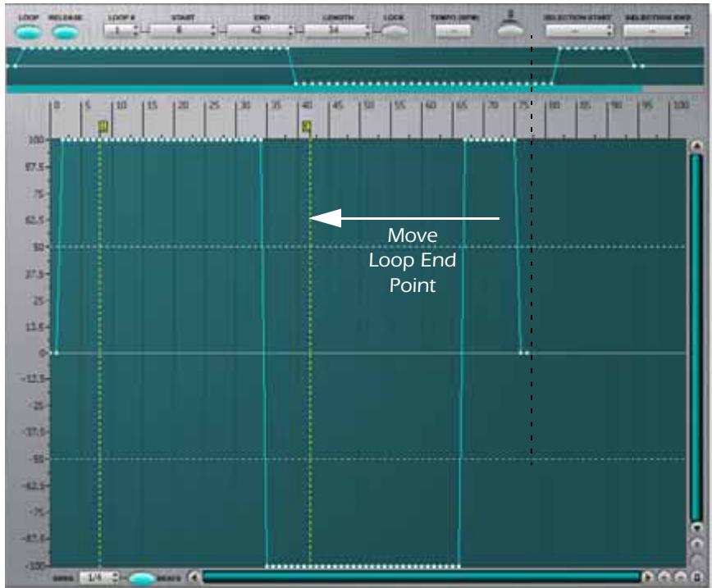Viewport: 712px width, 588px height.
Task: Increment the LOOP # stepper arrow
Action: tap(136, 28)
